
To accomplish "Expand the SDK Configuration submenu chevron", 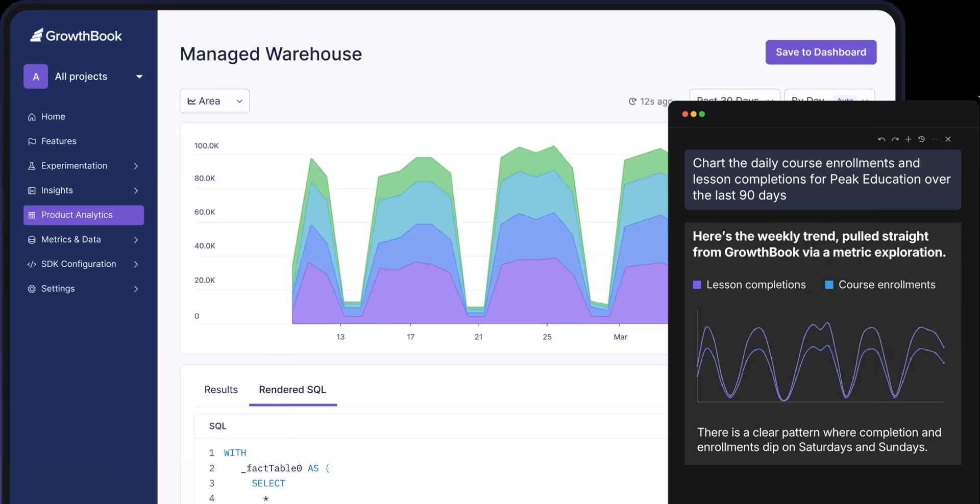I will tap(136, 264).
